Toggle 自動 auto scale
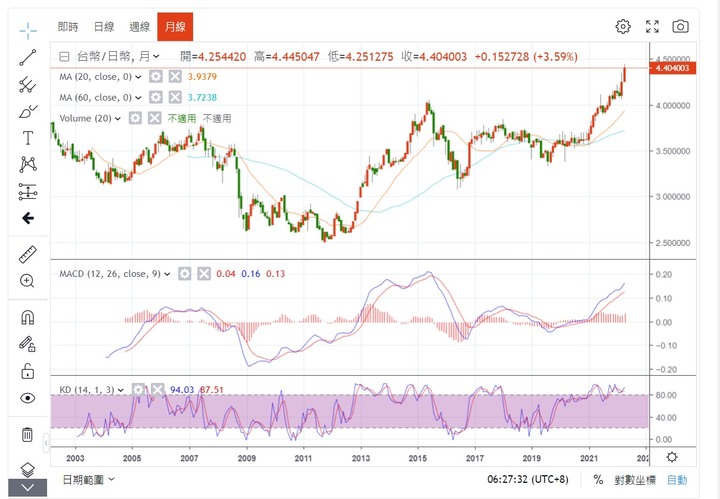 tap(677, 480)
